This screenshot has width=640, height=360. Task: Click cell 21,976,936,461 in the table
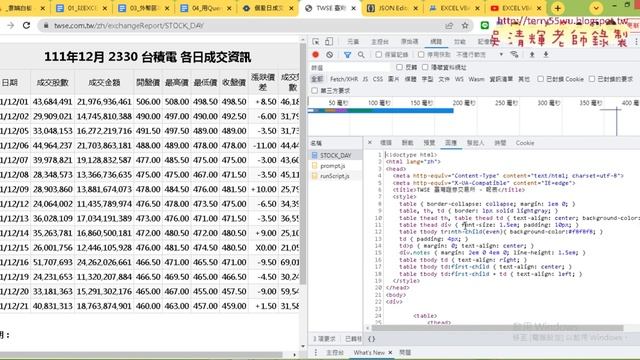(104, 102)
